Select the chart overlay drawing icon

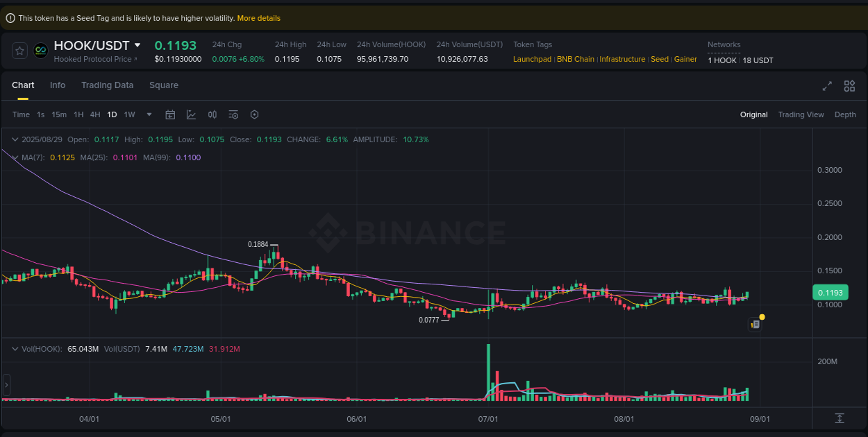[x=191, y=114]
